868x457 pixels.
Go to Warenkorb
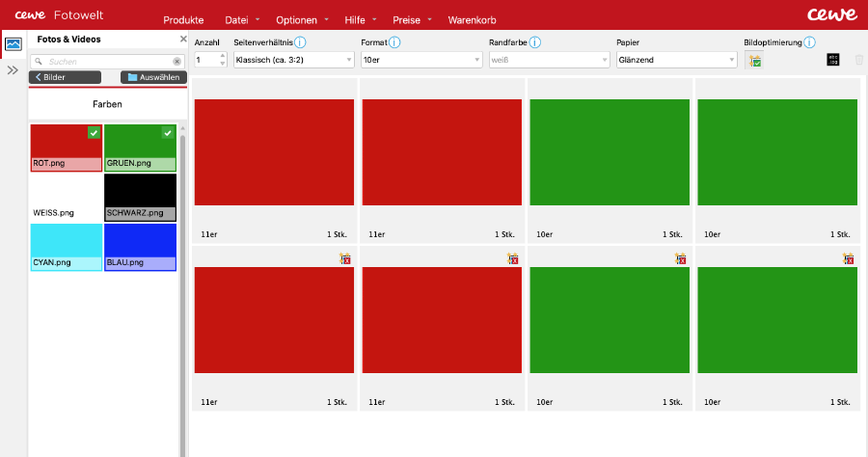(x=472, y=20)
